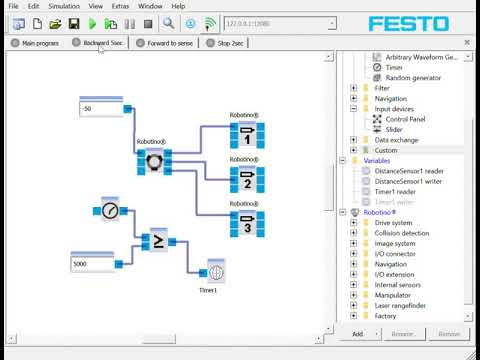Expand the Drive system folder
This screenshot has width=480, height=360.
354,222
